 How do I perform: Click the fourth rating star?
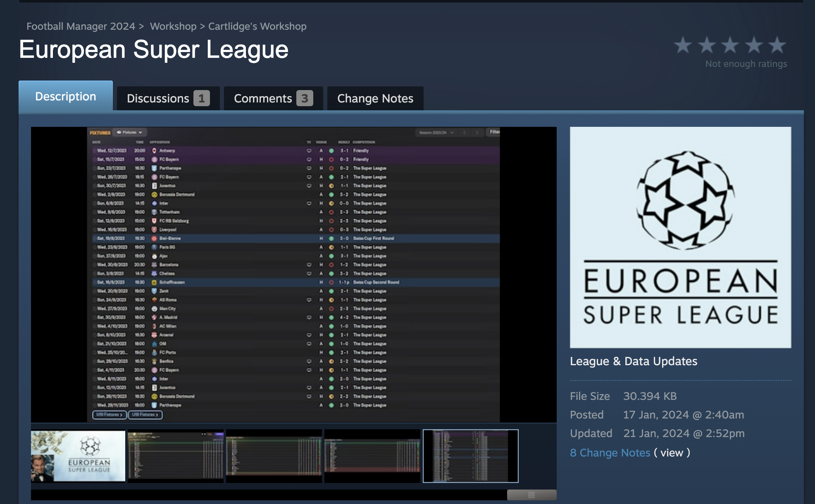[x=754, y=45]
